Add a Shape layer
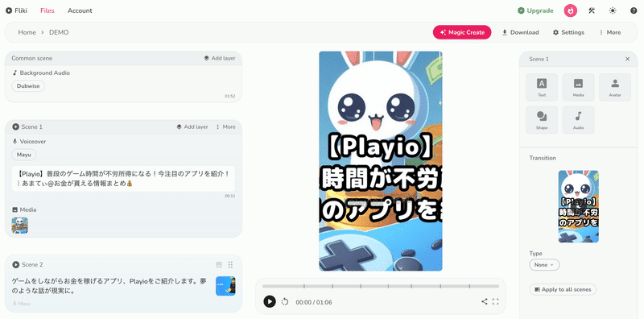Screen dimensions: 644x319 [542, 120]
